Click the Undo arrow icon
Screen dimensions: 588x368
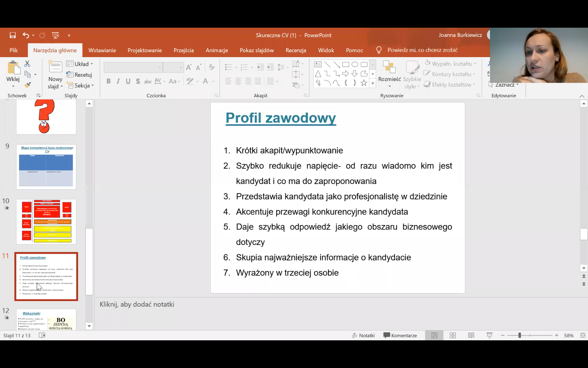pos(26,35)
